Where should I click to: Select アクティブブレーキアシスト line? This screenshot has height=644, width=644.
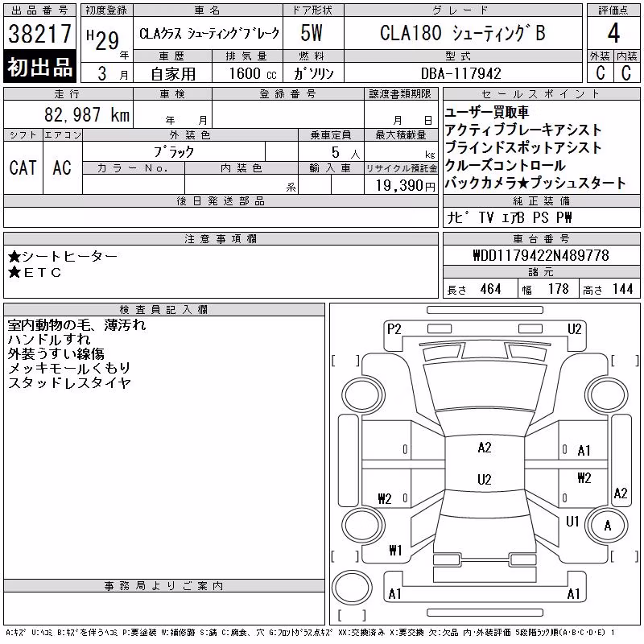click(x=522, y=130)
